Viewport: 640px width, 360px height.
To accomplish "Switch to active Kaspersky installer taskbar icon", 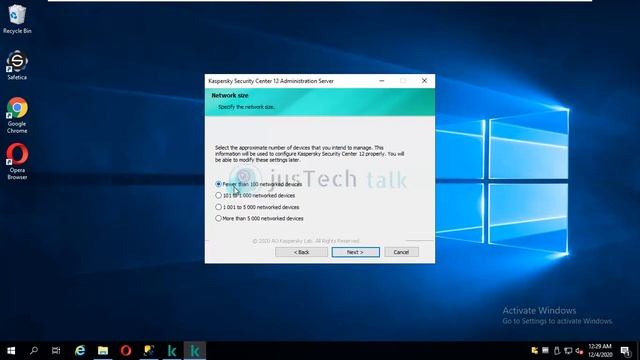I will coord(195,351).
